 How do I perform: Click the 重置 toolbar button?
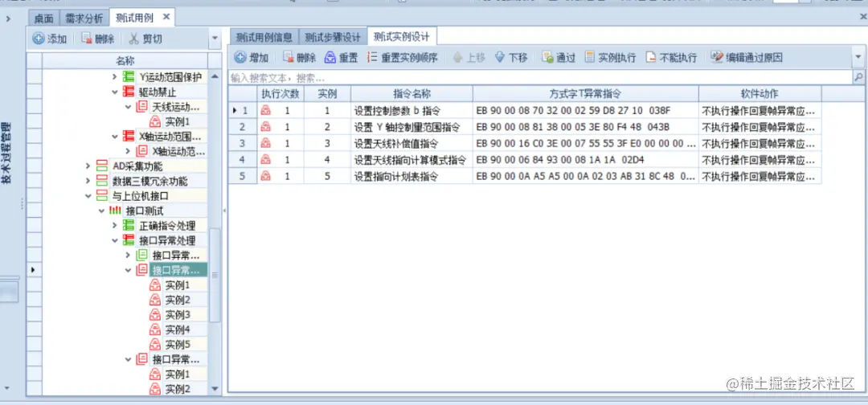pyautogui.click(x=341, y=58)
